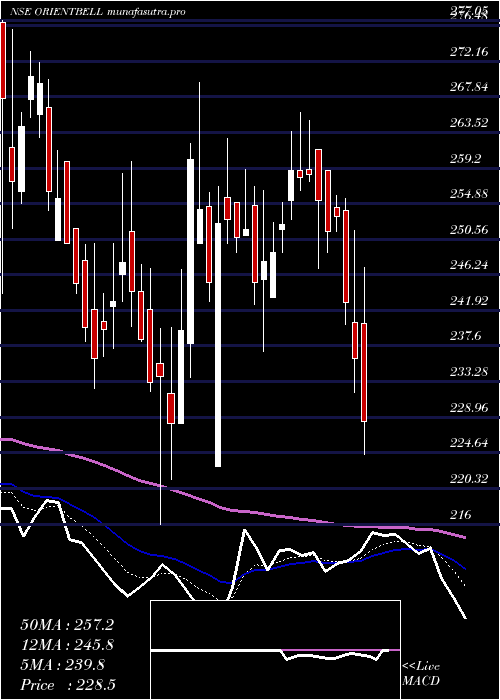Select the 267.84 price axis label

click(x=469, y=88)
